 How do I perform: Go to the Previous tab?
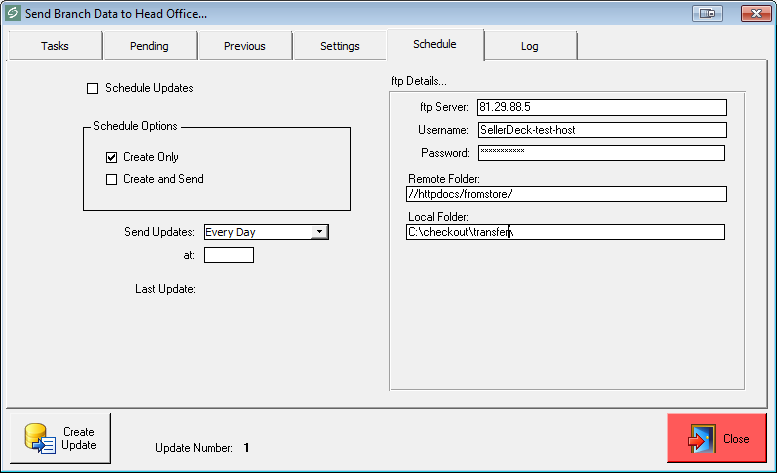(244, 46)
